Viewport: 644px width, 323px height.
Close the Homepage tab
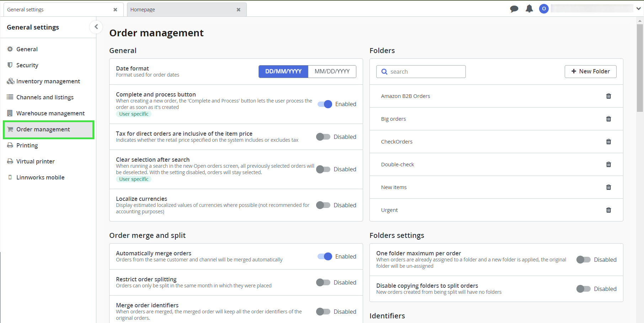239,10
